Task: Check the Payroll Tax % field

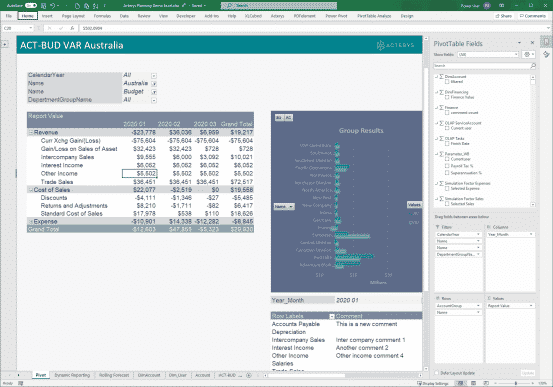Action: point(447,166)
